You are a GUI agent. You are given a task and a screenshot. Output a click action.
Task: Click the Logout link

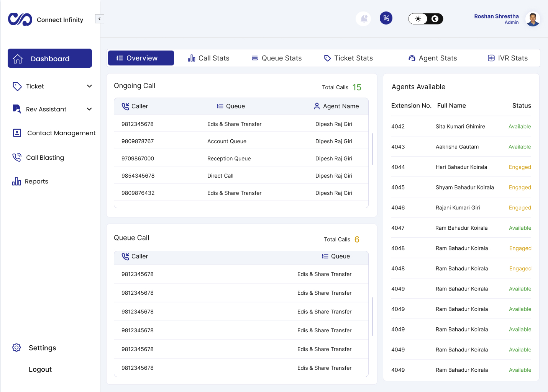[x=40, y=369]
